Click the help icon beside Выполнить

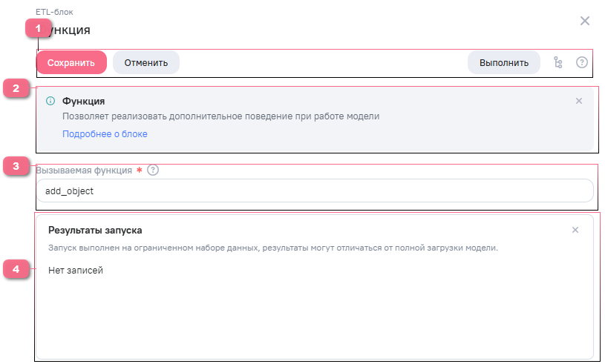(582, 63)
